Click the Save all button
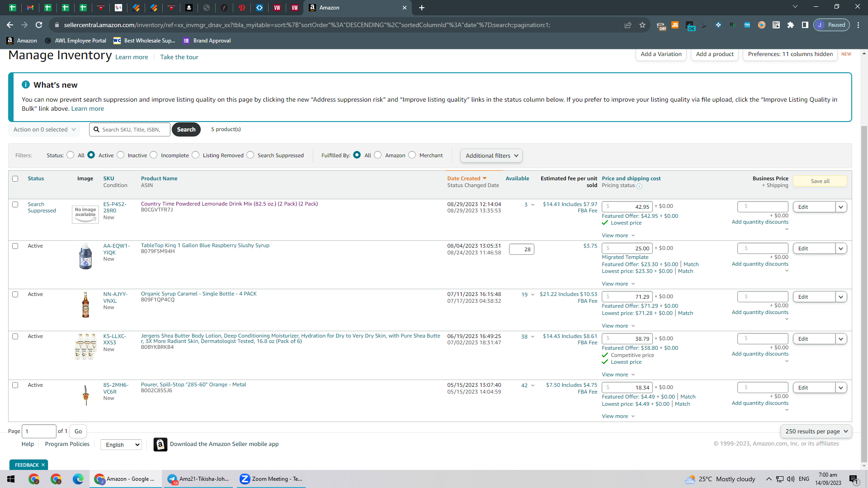Image resolution: width=868 pixels, height=488 pixels. (820, 181)
